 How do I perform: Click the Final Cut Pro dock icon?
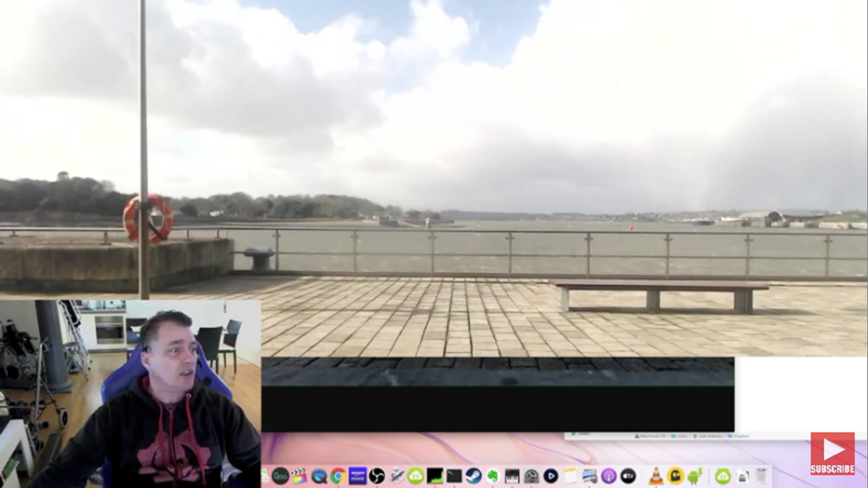pos(299,476)
